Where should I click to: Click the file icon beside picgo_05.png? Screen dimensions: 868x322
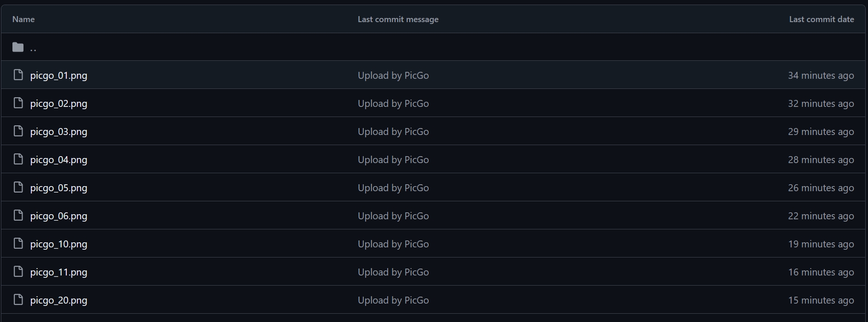[18, 187]
